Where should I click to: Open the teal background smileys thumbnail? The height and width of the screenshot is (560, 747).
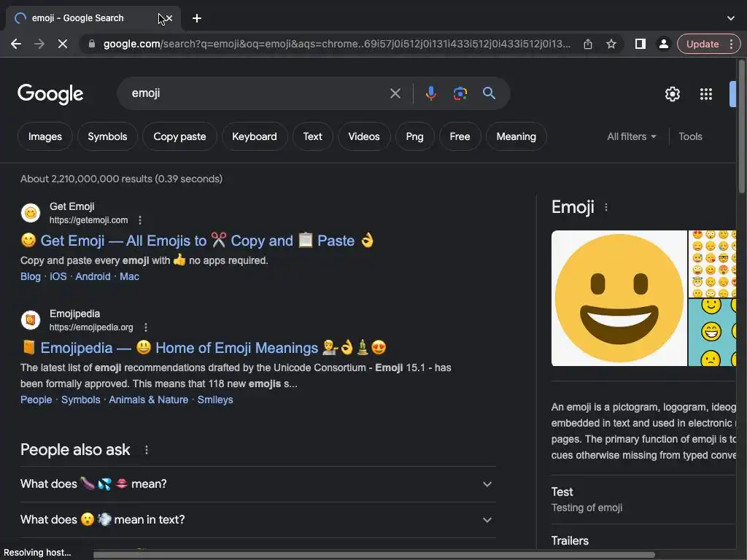click(712, 332)
